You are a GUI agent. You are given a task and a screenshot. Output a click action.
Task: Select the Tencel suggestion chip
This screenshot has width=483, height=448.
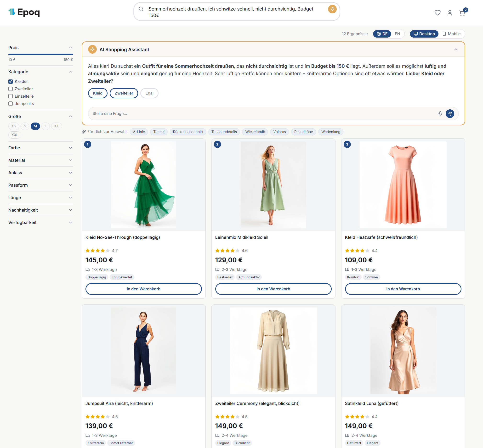click(159, 132)
